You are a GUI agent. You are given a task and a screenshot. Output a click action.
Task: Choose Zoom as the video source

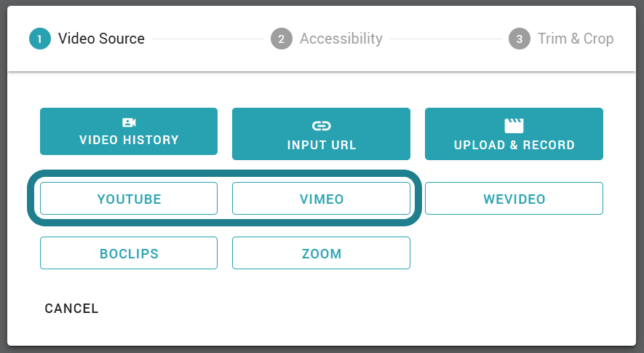click(321, 253)
